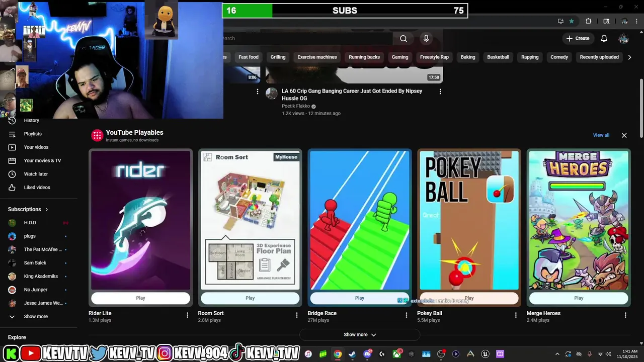Click the YouTube search magnifier icon
644x362 pixels.
tap(404, 39)
